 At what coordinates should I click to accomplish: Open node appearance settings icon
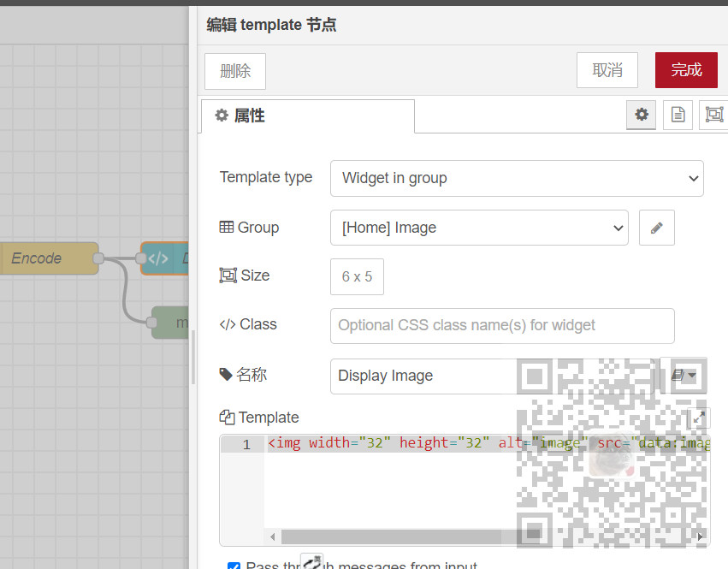pyautogui.click(x=714, y=115)
